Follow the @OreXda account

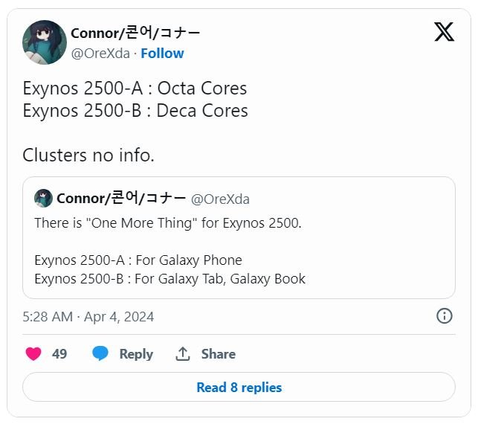[x=162, y=54]
